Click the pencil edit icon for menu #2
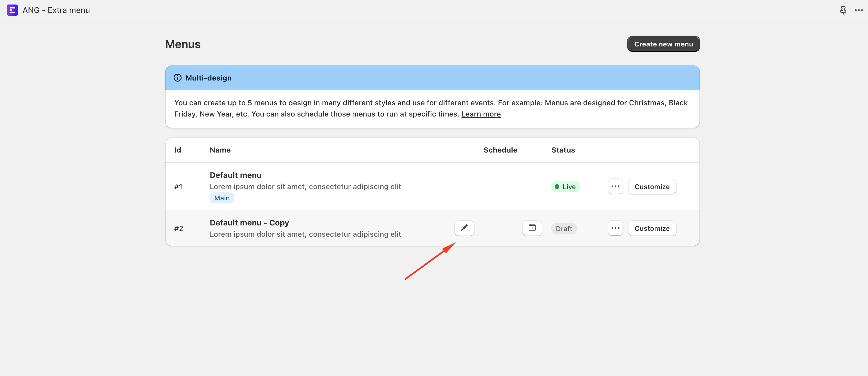 (x=464, y=228)
